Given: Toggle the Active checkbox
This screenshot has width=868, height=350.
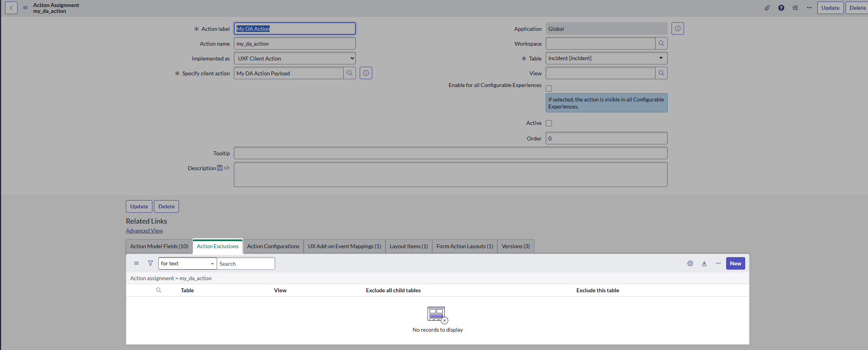Looking at the screenshot, I should [x=549, y=123].
